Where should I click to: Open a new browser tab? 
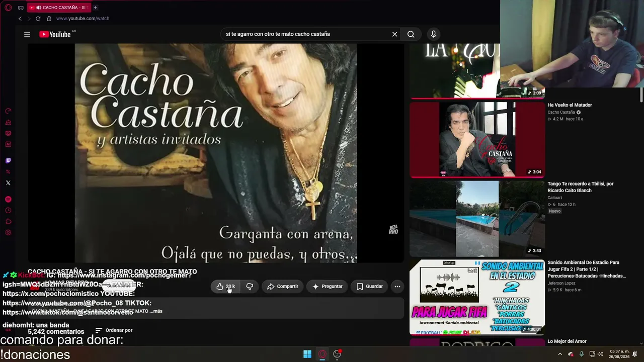click(x=95, y=8)
